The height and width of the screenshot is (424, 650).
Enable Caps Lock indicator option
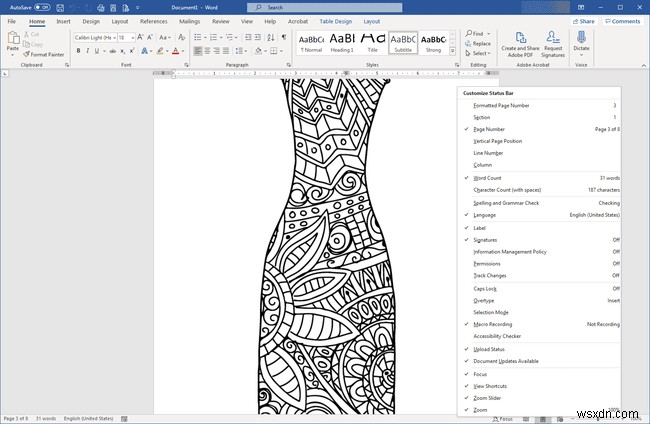pyautogui.click(x=485, y=288)
